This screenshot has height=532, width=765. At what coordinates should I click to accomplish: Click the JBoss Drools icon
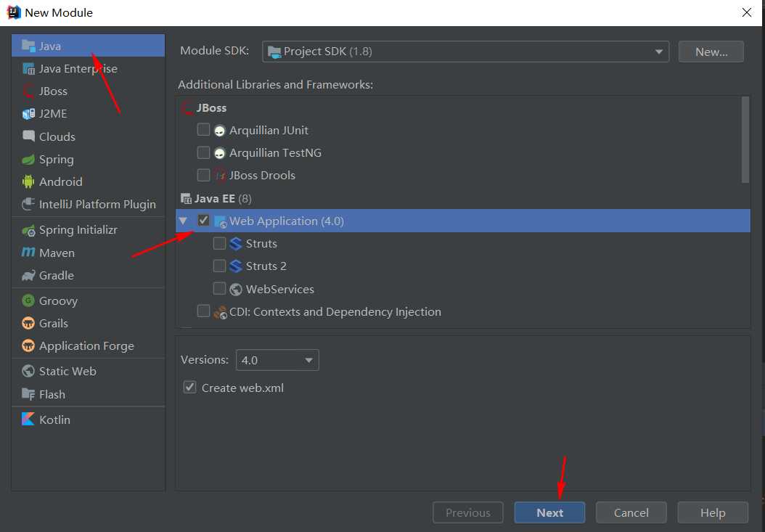click(220, 175)
